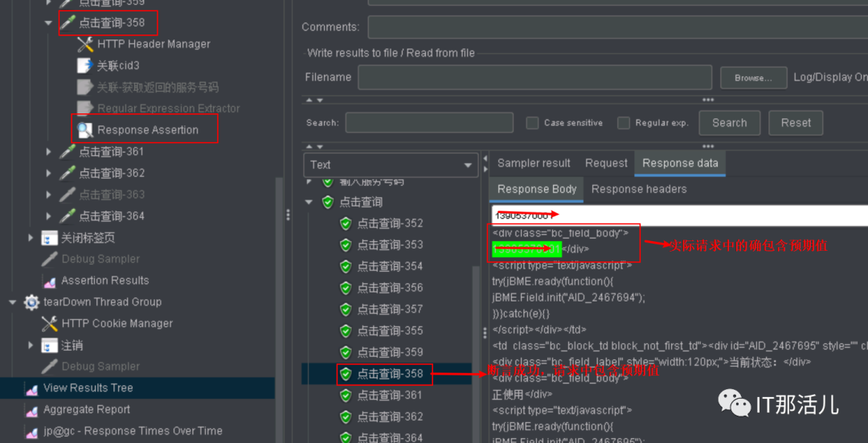Focus the Comments input field

[618, 27]
